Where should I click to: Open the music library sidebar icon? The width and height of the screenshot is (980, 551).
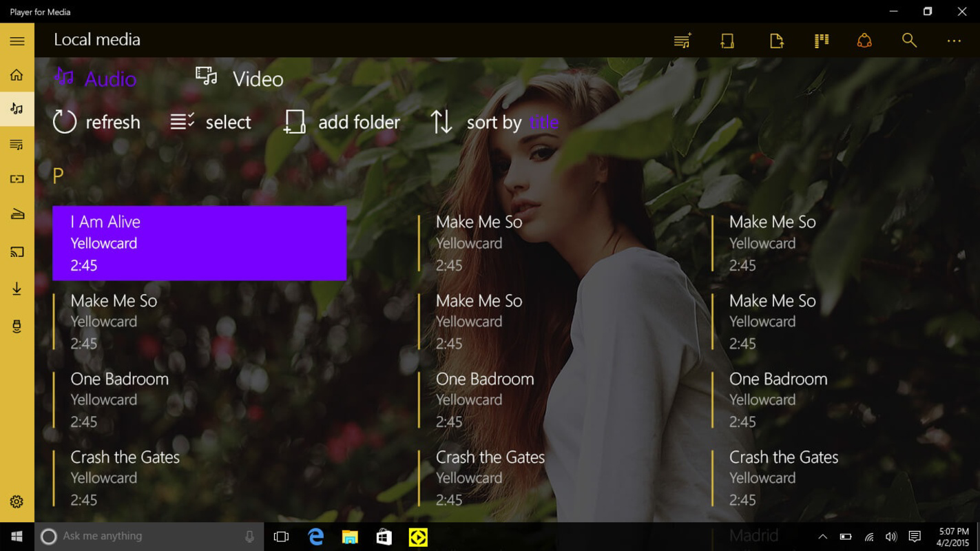[17, 109]
